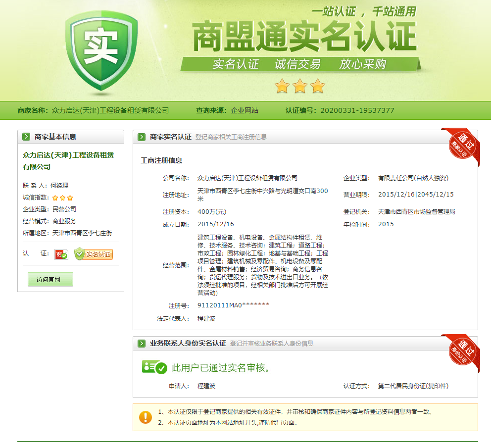The image size is (491, 448).
Task: Click the 经营范围 description paragraph
Action: (263, 265)
